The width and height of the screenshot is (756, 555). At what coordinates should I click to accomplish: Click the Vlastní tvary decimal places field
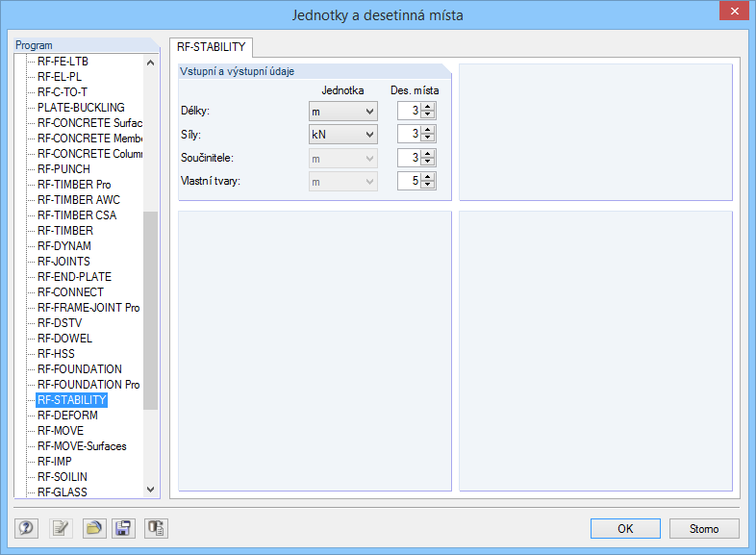pyautogui.click(x=409, y=181)
